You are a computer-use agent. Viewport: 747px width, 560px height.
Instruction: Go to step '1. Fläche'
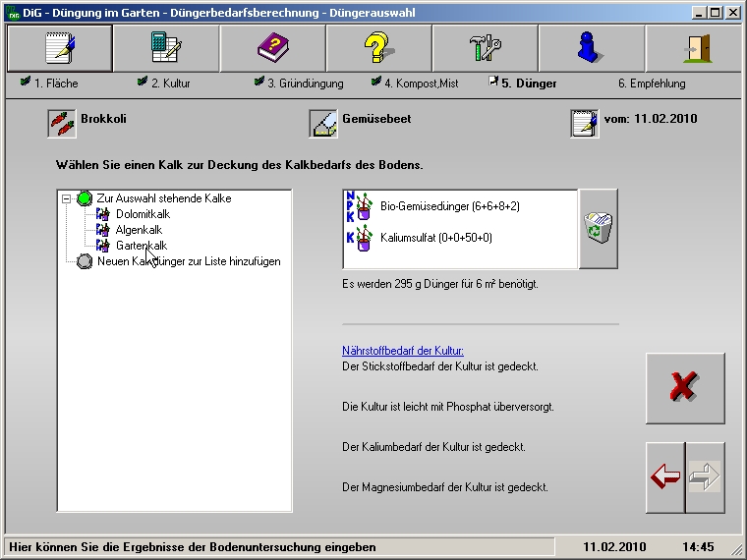pos(55,84)
